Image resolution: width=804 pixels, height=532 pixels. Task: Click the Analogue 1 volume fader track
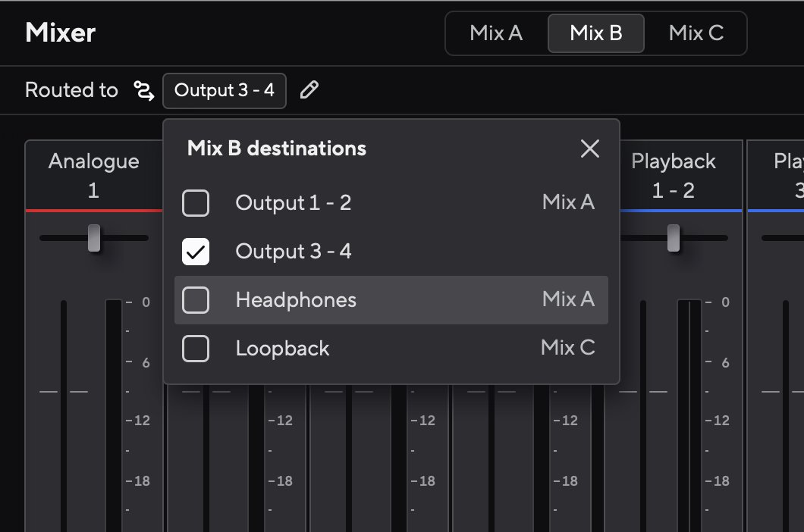pos(64,415)
